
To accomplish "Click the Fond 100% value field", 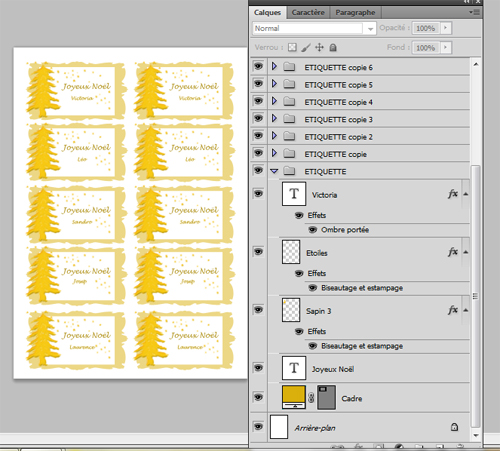I will click(x=426, y=48).
